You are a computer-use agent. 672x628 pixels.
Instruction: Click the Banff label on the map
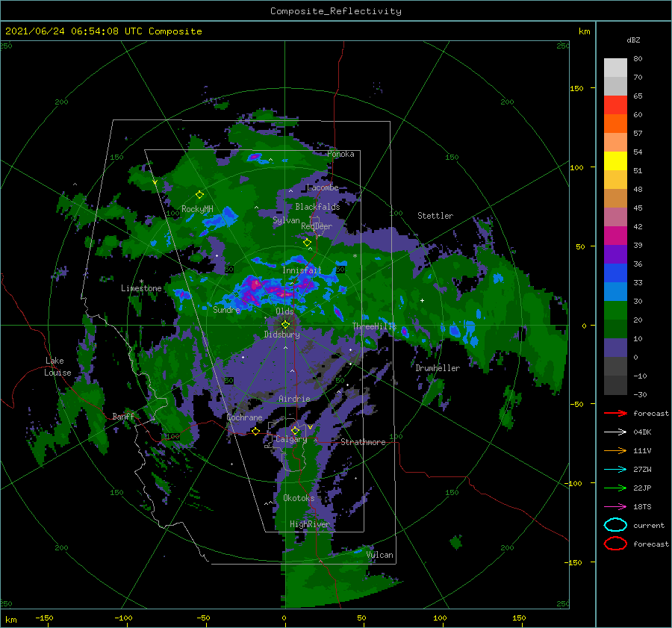click(123, 416)
